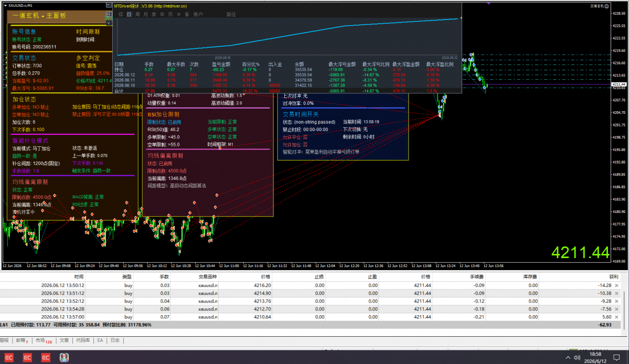Click the checkmark button under panel header
This screenshot has width=629, height=364.
[x=108, y=23]
